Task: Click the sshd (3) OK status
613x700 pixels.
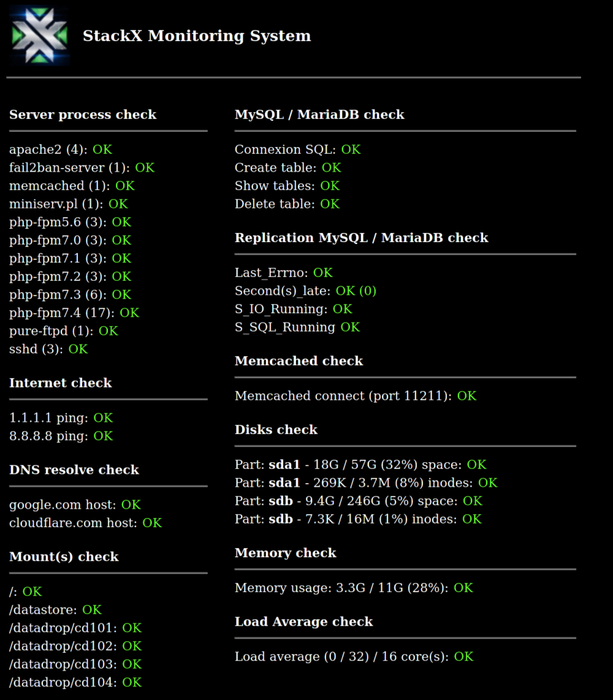Action: click(49, 349)
